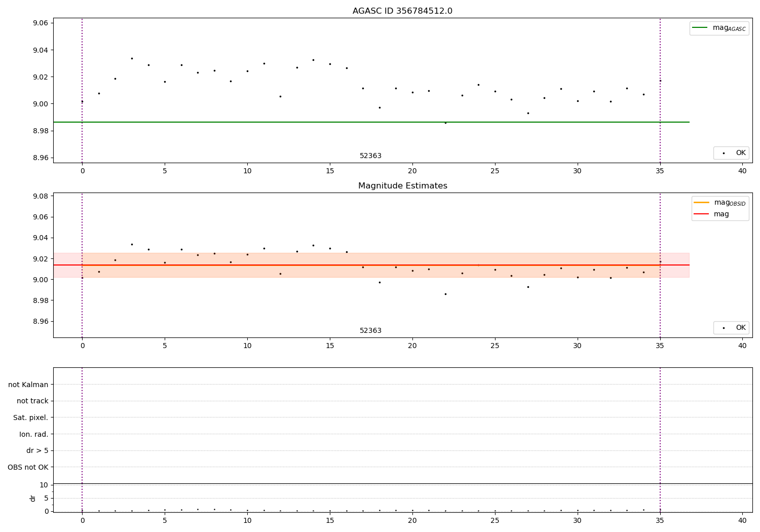Click the 'OBS not OK' row label
This screenshot has width=760, height=532.
point(28,467)
